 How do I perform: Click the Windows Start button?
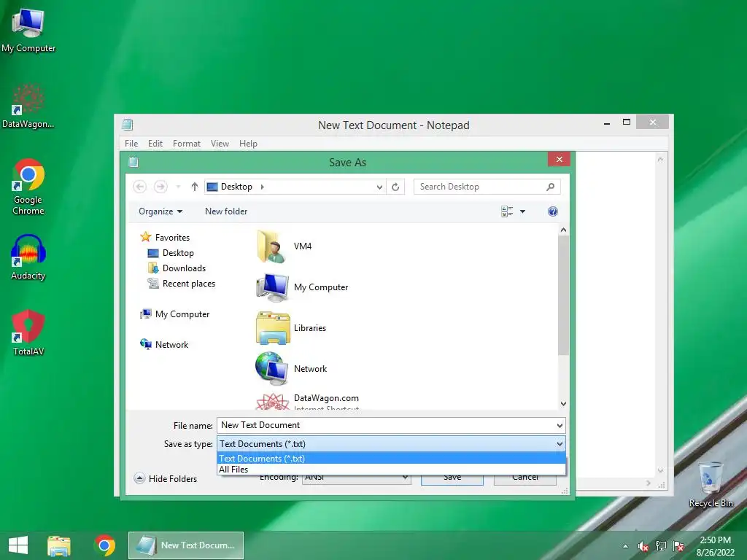point(18,545)
